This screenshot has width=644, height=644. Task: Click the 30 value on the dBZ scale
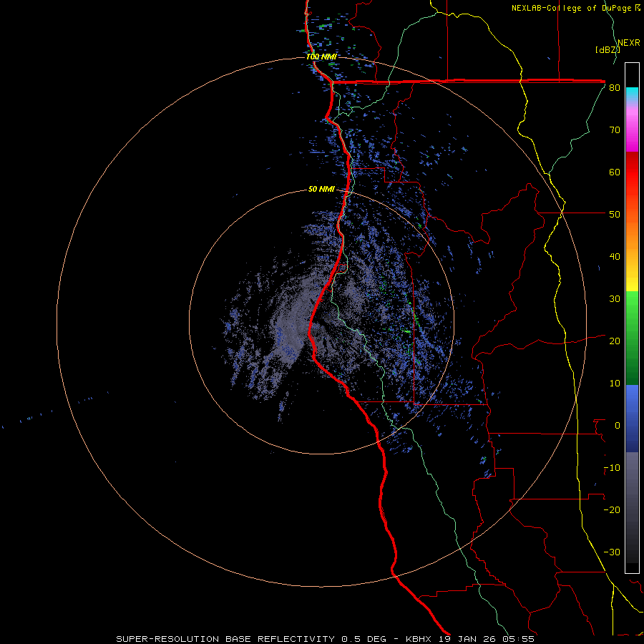pyautogui.click(x=615, y=299)
